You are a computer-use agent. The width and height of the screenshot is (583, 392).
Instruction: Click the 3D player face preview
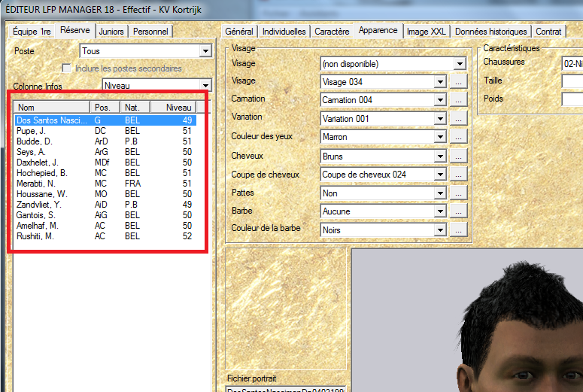point(467,321)
